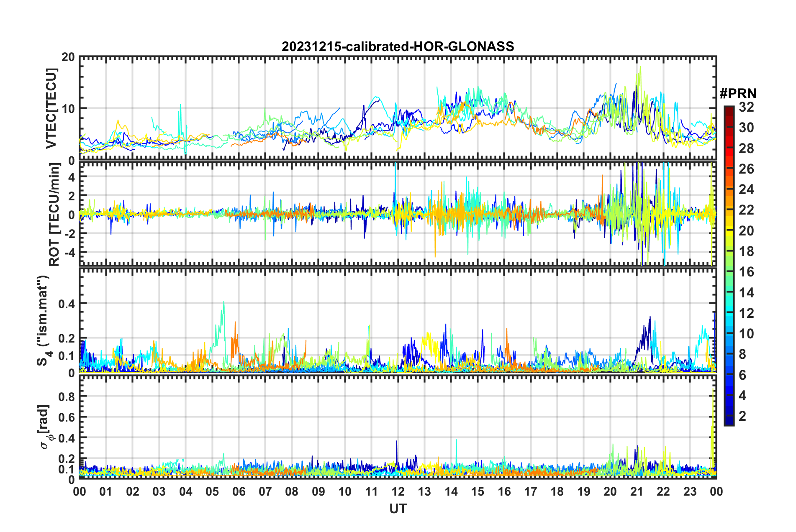
Task: Click the ROT axis tick label -2
Action: pyautogui.click(x=69, y=234)
